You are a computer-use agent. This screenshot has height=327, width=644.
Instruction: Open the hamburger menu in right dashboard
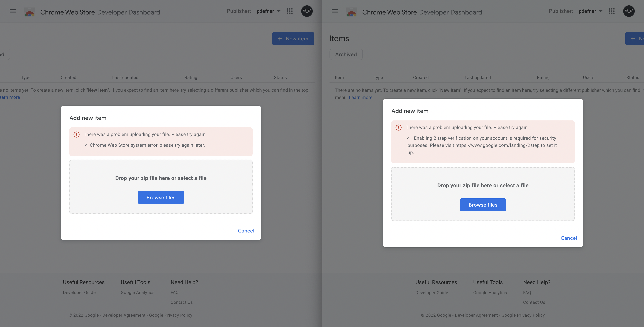pos(335,11)
